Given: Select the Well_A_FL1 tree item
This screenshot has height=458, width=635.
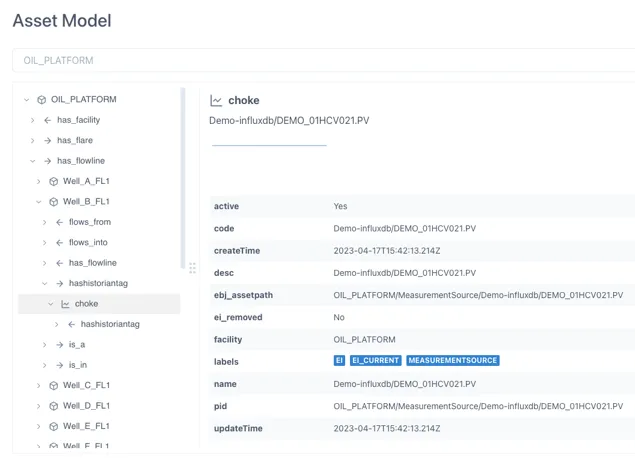Looking at the screenshot, I should (x=86, y=181).
